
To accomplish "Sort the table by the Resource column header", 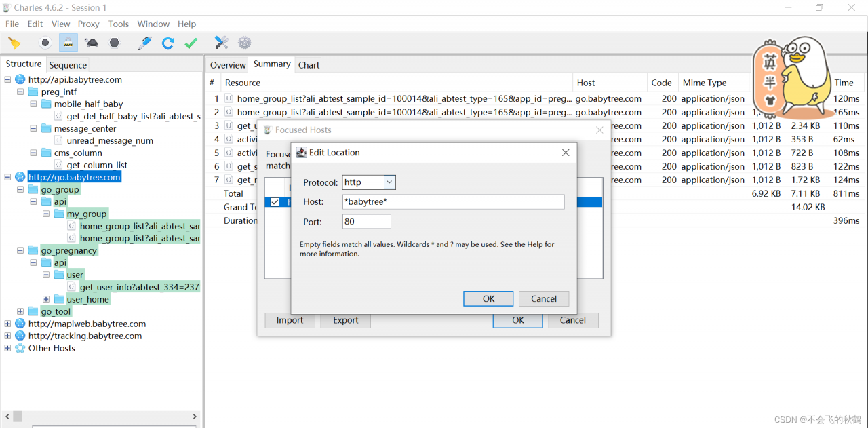I will click(397, 83).
